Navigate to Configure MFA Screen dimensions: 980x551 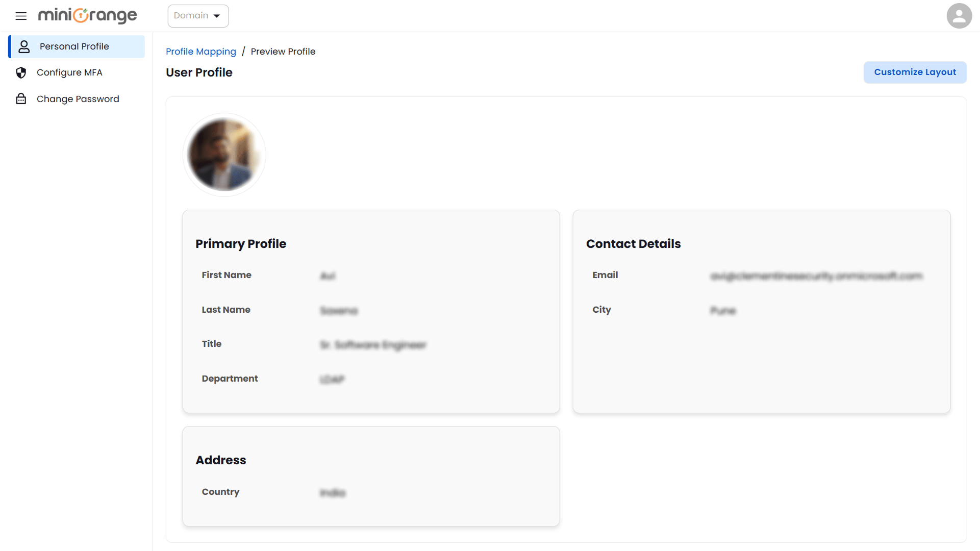click(x=69, y=72)
